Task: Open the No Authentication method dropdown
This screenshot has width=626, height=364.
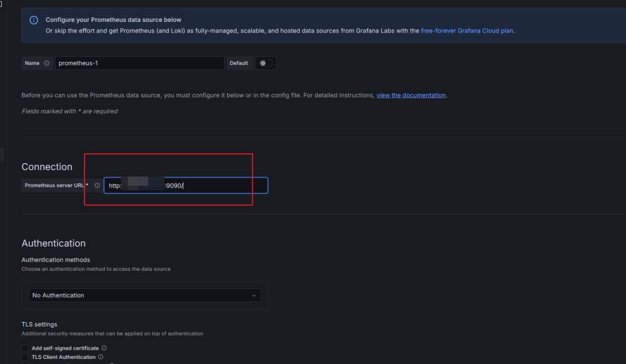Action: tap(145, 295)
